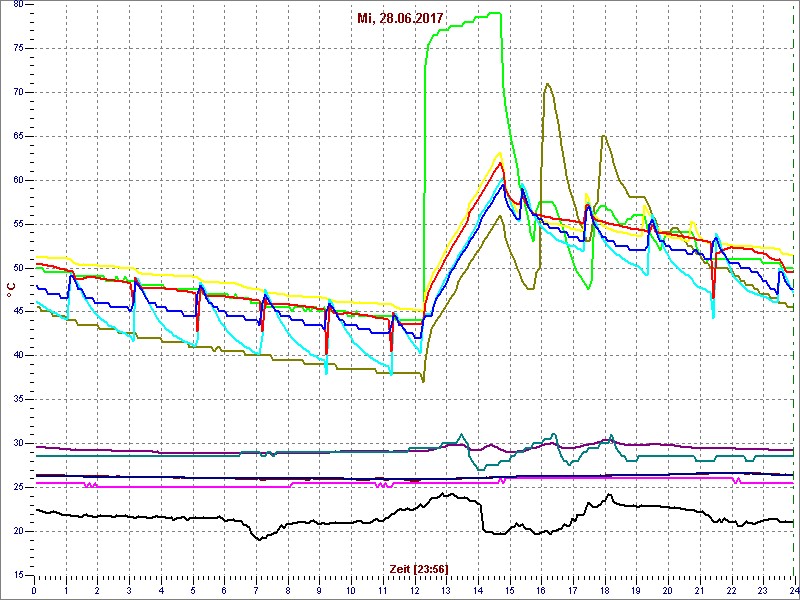The height and width of the screenshot is (600, 800).
Task: Click the 60 y-axis tick label
Action: pos(18,181)
